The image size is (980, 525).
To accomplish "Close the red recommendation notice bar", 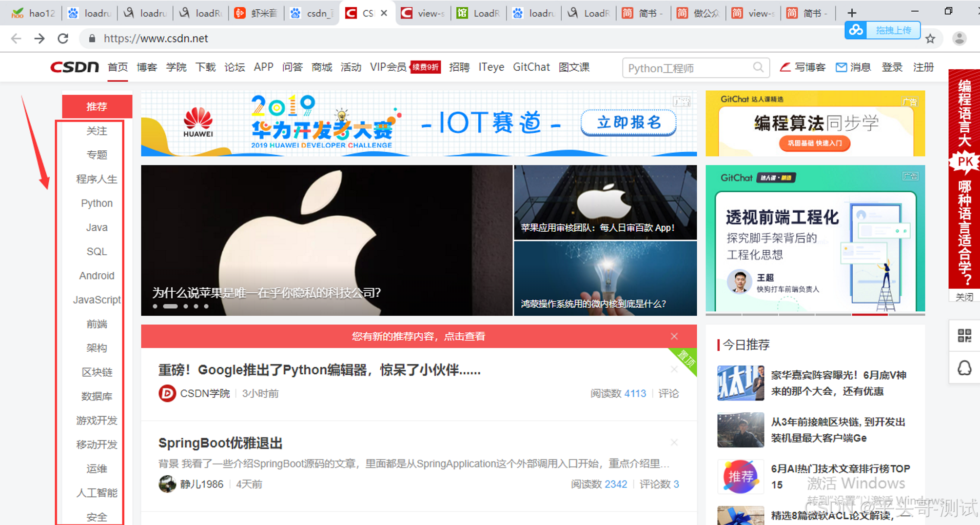I will point(674,336).
